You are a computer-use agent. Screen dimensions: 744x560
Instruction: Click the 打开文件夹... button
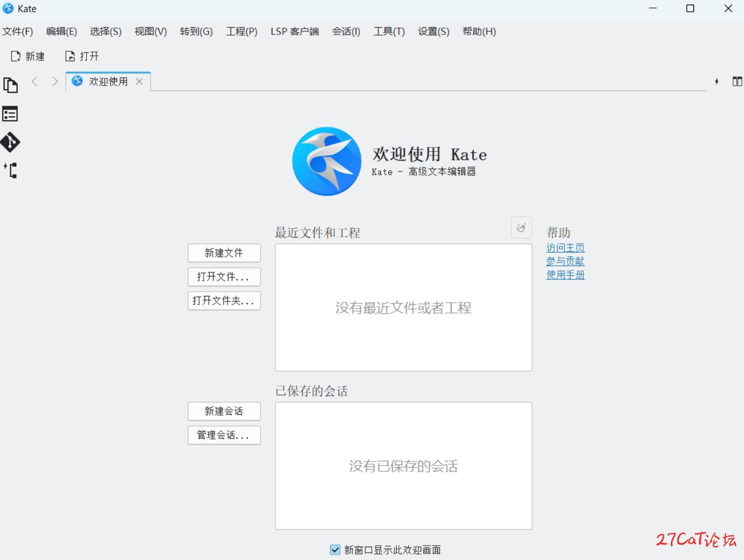click(224, 301)
